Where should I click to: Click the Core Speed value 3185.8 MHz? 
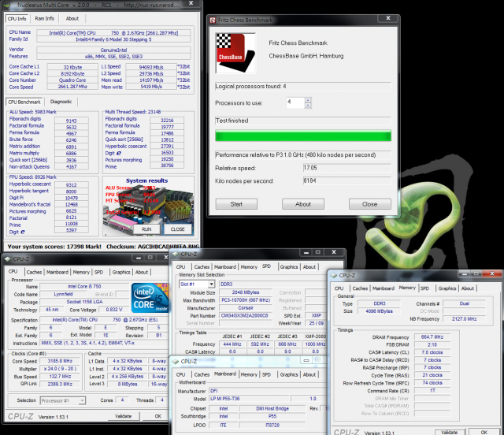pyautogui.click(x=60, y=361)
